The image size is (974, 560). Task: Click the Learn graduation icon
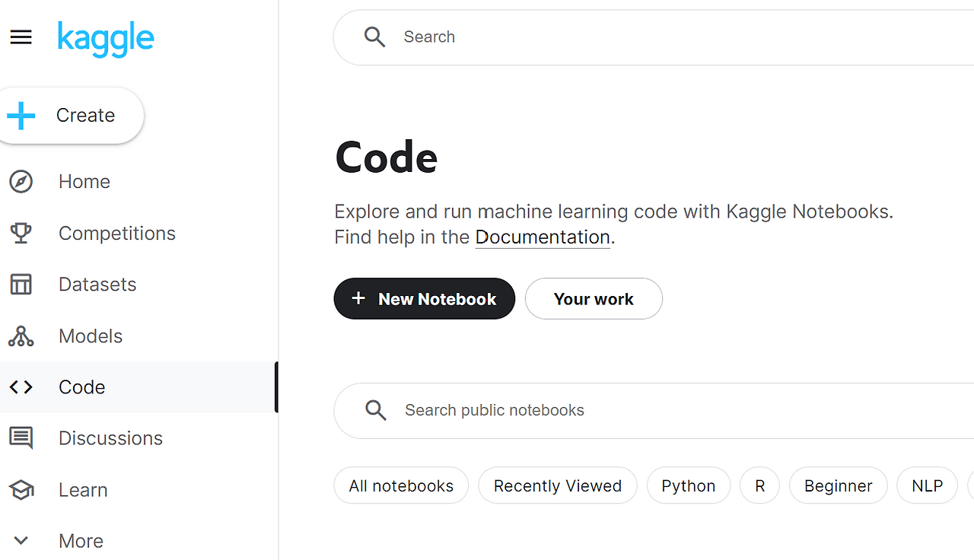click(x=21, y=489)
